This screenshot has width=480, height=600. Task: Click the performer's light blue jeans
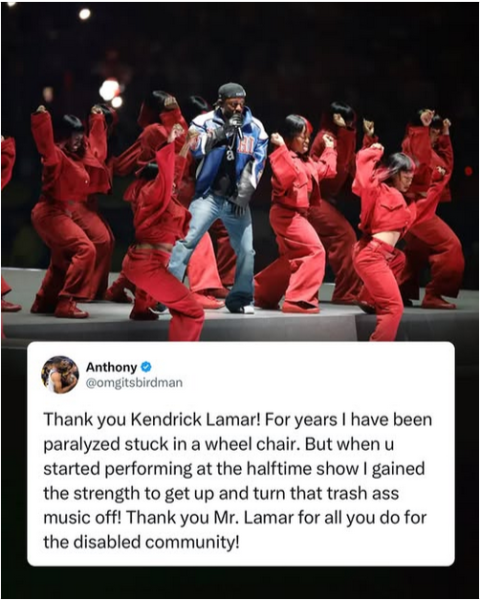214,249
